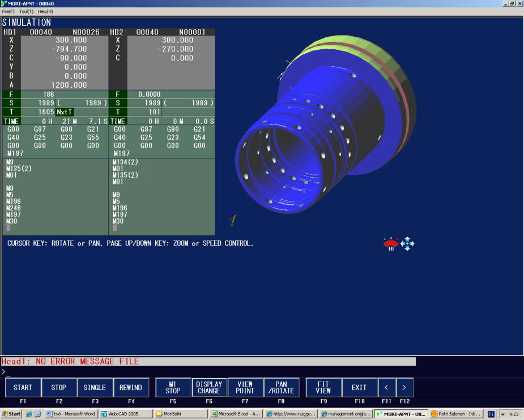
Task: Click the HD2 feed value 0.0000
Action: [150, 95]
